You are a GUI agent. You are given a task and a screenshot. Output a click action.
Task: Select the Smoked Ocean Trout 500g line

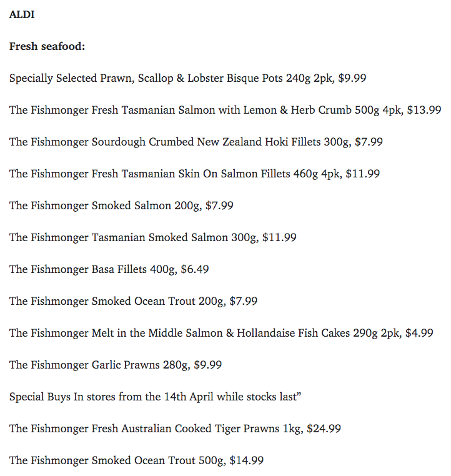click(x=137, y=461)
